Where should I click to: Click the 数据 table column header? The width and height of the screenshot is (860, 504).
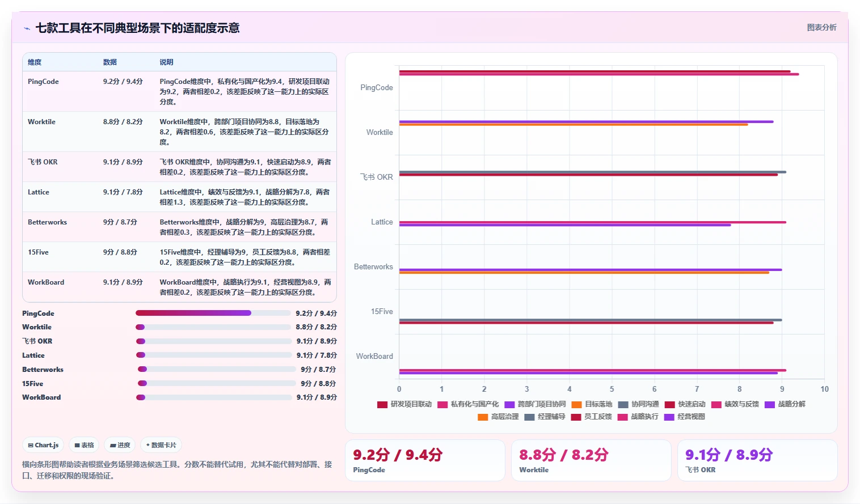click(x=110, y=62)
